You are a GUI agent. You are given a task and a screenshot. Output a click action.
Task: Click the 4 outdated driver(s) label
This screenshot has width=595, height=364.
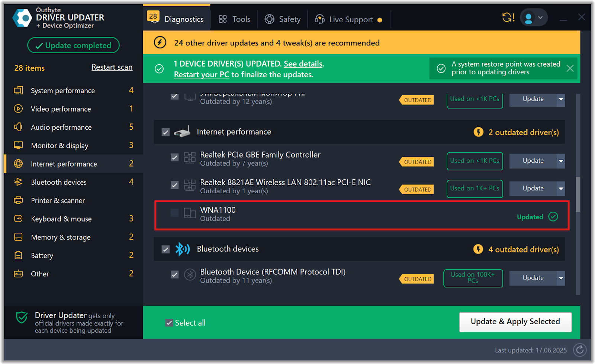coord(524,249)
